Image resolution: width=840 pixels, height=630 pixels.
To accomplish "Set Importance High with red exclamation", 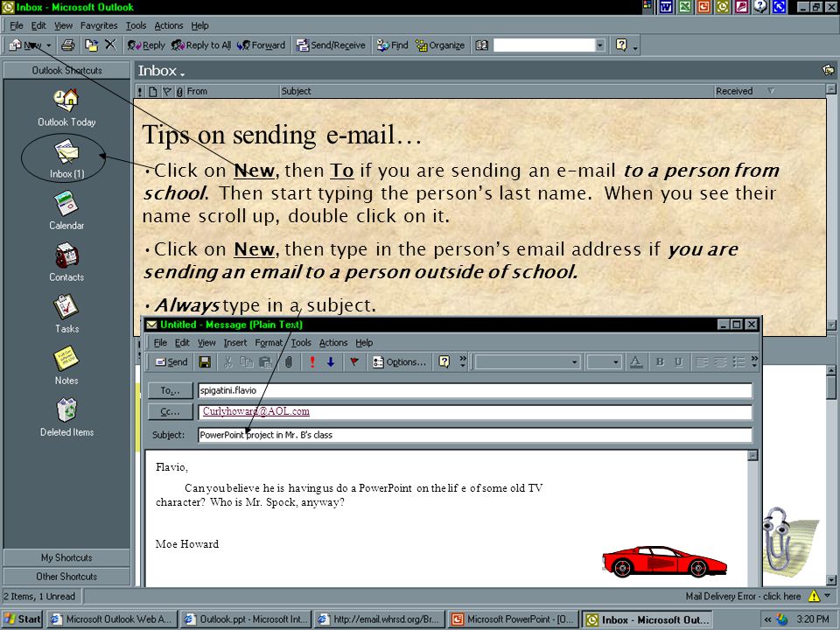I will point(311,362).
